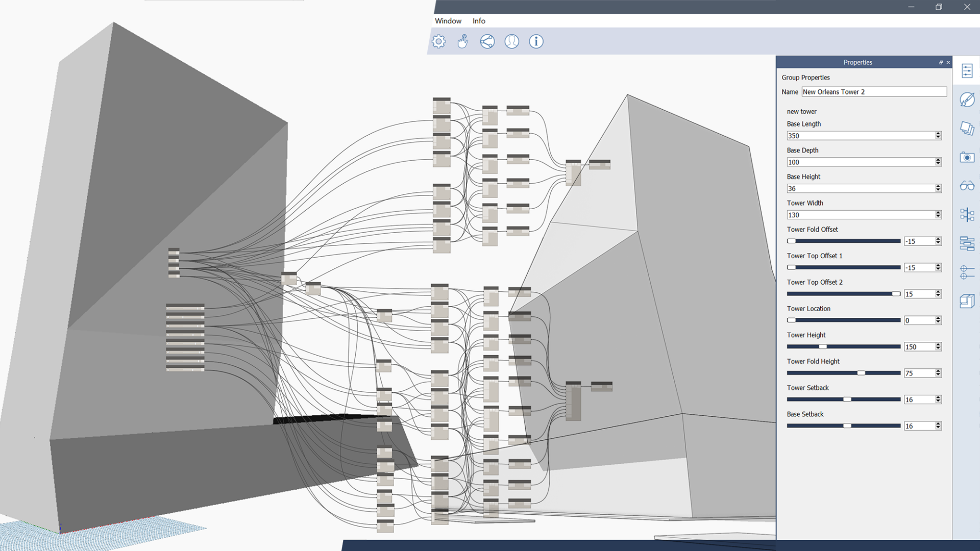Click the info panel icon
Screen dimensions: 980x551
(x=536, y=41)
